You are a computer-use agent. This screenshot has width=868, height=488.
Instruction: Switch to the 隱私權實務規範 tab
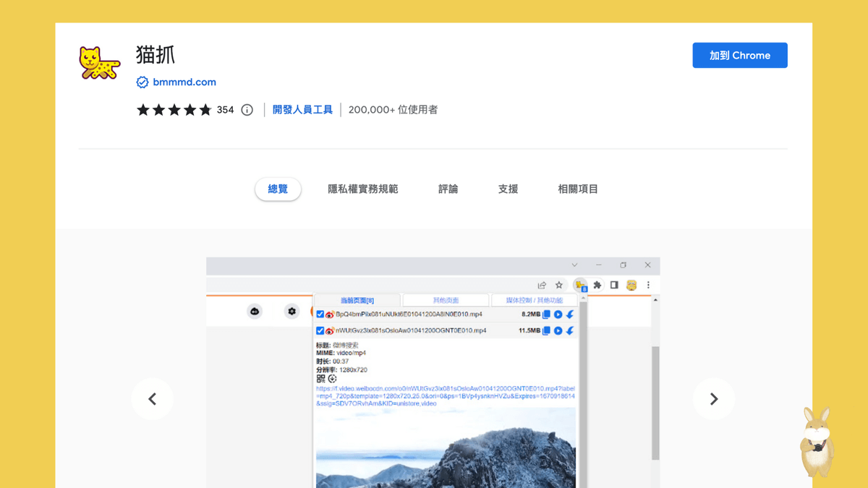pos(363,189)
